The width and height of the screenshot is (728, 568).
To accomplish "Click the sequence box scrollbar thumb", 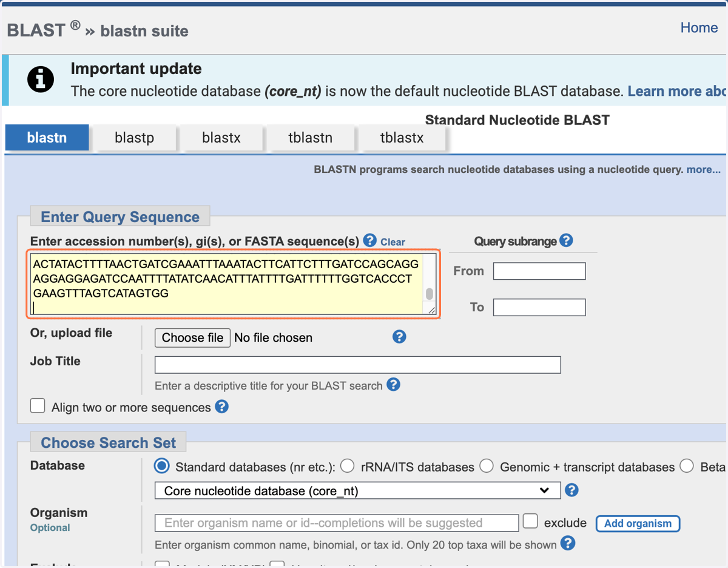I will (x=430, y=294).
